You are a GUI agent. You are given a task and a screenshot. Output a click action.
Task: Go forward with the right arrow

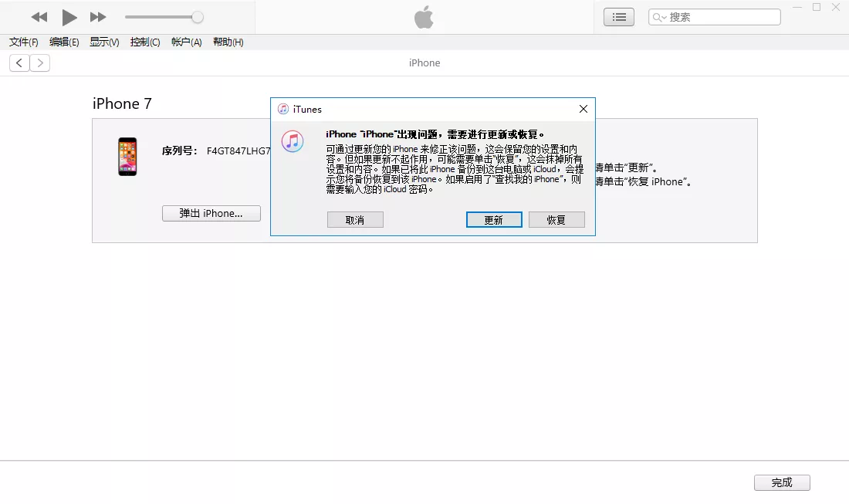coord(40,63)
